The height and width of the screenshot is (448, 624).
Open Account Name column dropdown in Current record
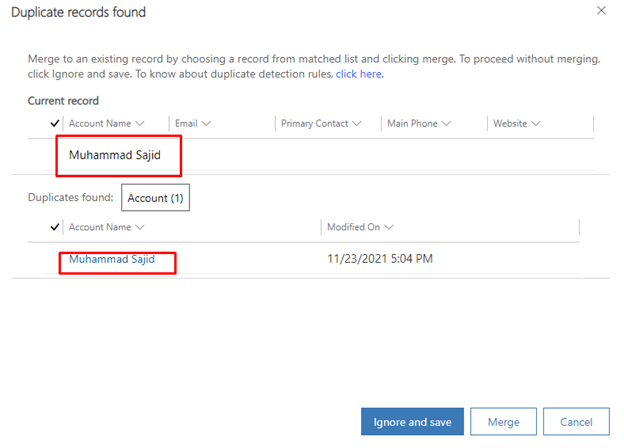(x=140, y=124)
